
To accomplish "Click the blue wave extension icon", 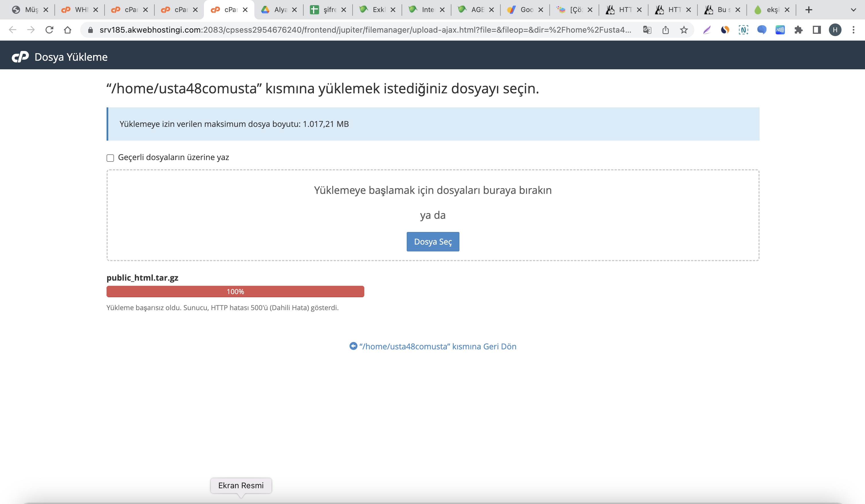I will pyautogui.click(x=780, y=30).
